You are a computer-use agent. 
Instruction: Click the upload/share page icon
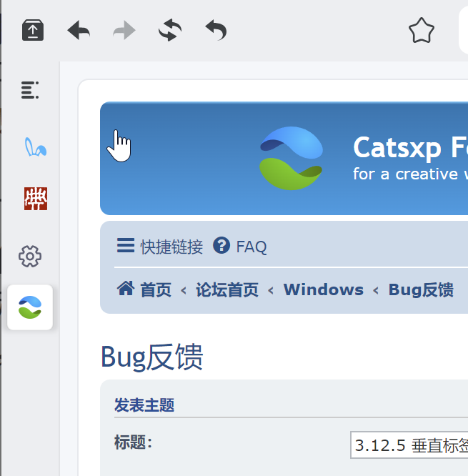click(33, 30)
